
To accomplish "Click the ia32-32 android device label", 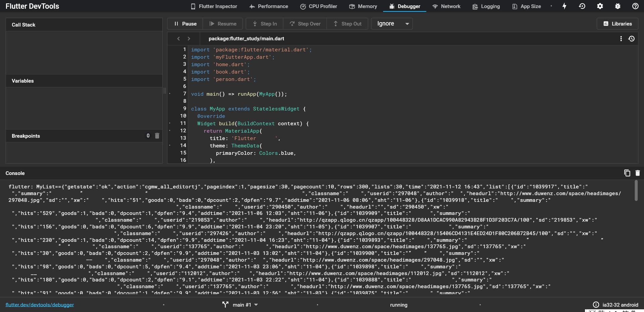I will [x=620, y=305].
